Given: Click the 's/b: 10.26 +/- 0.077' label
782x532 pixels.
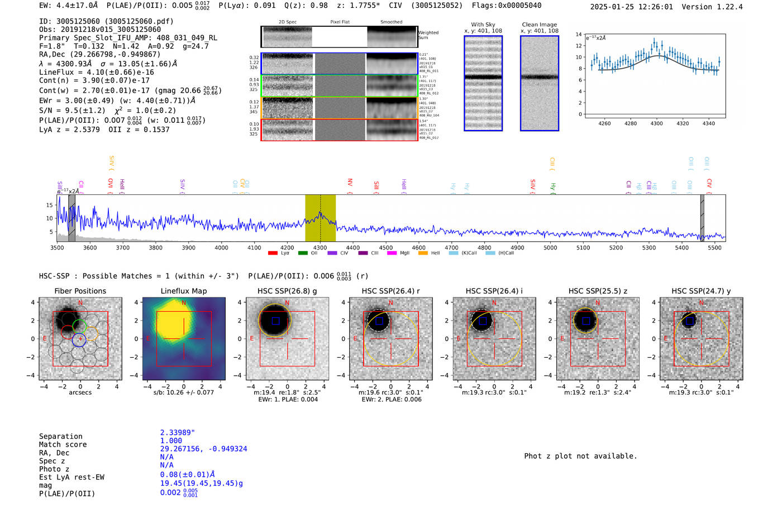Looking at the screenshot, I should coord(184,392).
